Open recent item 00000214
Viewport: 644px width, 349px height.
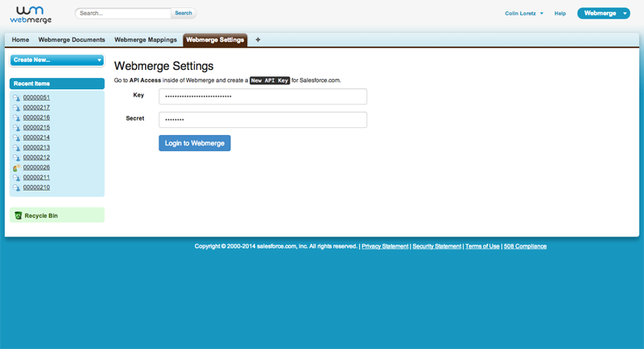tap(36, 138)
